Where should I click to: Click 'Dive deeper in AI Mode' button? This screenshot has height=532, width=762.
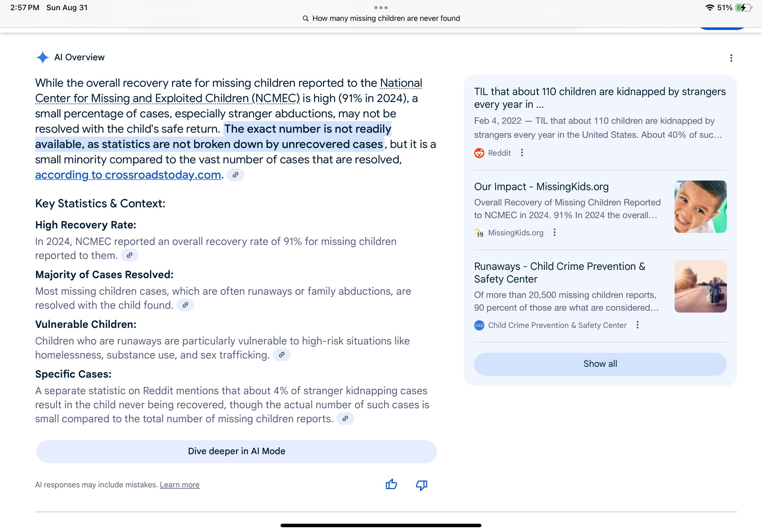point(237,451)
